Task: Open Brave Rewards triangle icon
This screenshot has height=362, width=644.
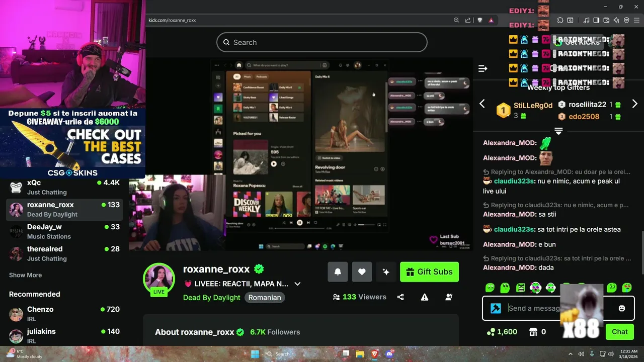Action: [x=491, y=20]
